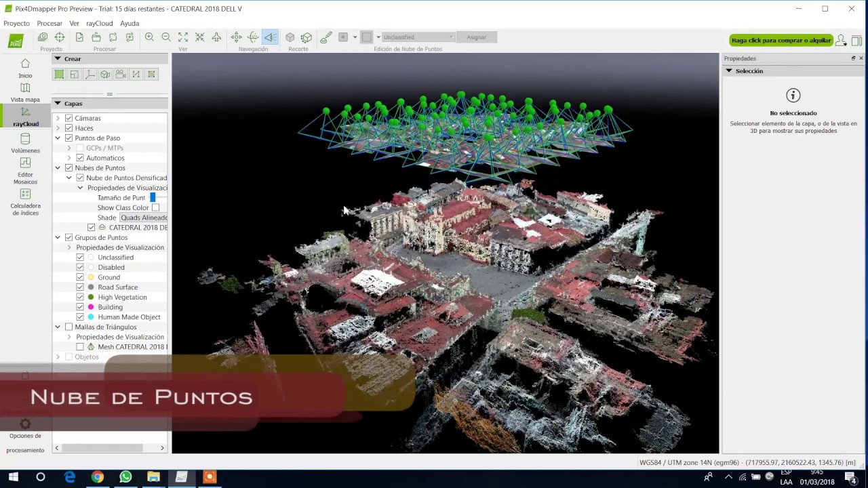Click the Recorte clip point cloud box icon
868x488 pixels.
pos(290,37)
